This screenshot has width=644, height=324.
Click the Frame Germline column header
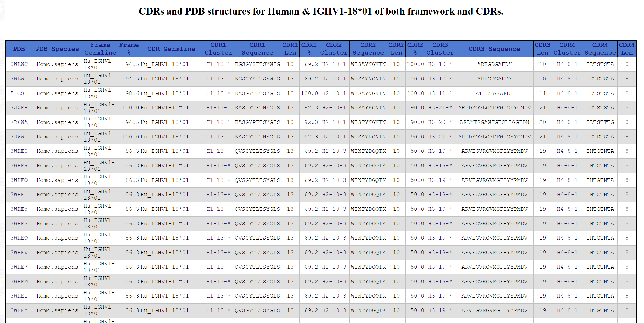(x=100, y=49)
